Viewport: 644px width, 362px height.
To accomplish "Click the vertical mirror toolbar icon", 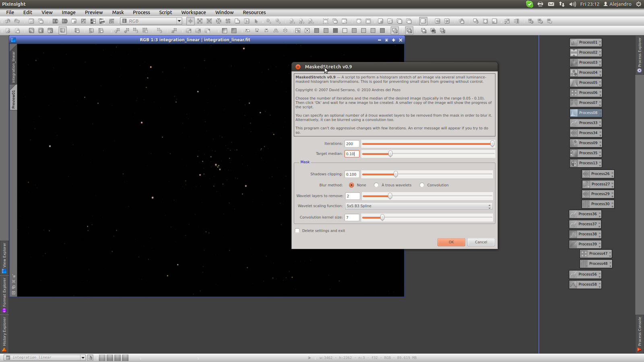I will coord(285,31).
